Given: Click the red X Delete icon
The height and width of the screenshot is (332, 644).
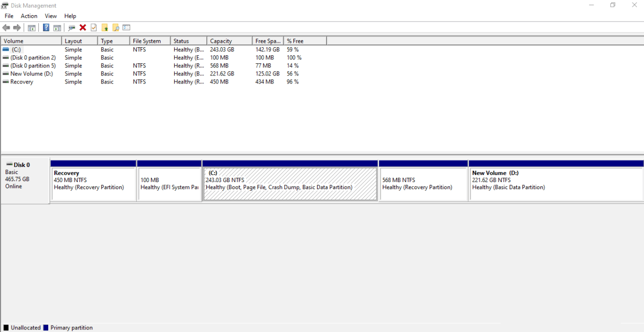Looking at the screenshot, I should tap(83, 28).
